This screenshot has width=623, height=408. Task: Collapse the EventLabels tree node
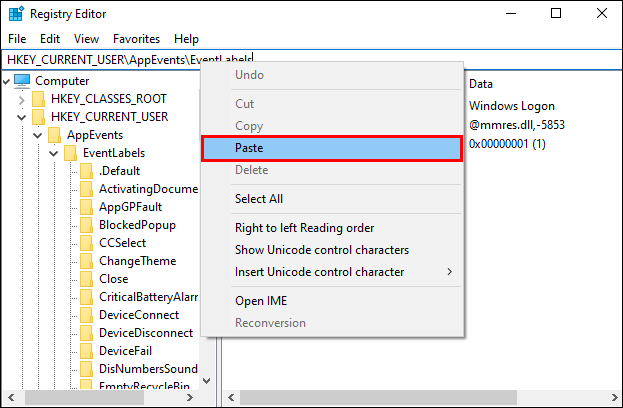point(54,153)
